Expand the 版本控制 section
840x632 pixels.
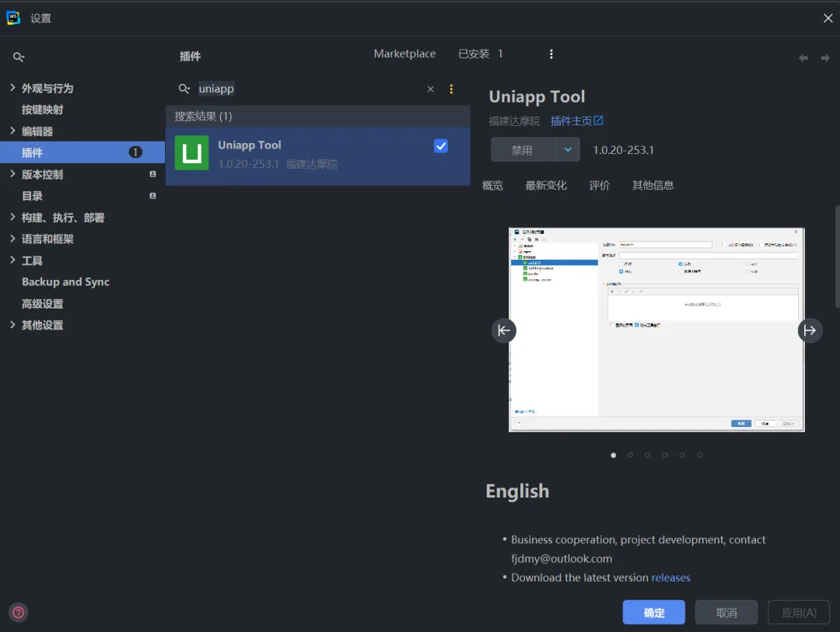(x=12, y=173)
